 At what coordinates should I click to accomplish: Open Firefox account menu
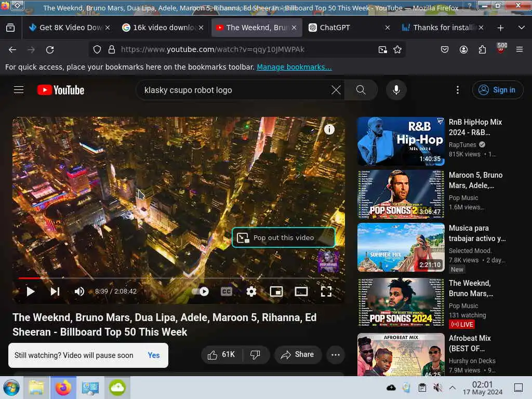pyautogui.click(x=463, y=49)
